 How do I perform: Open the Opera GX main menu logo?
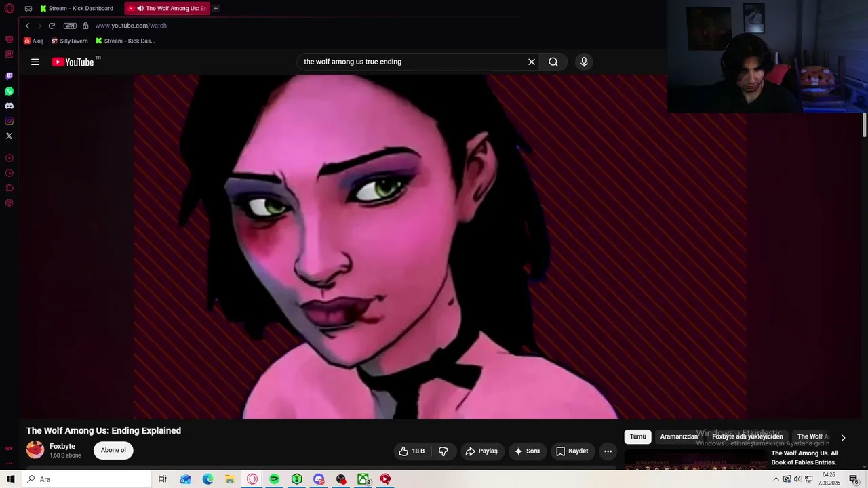click(x=9, y=9)
